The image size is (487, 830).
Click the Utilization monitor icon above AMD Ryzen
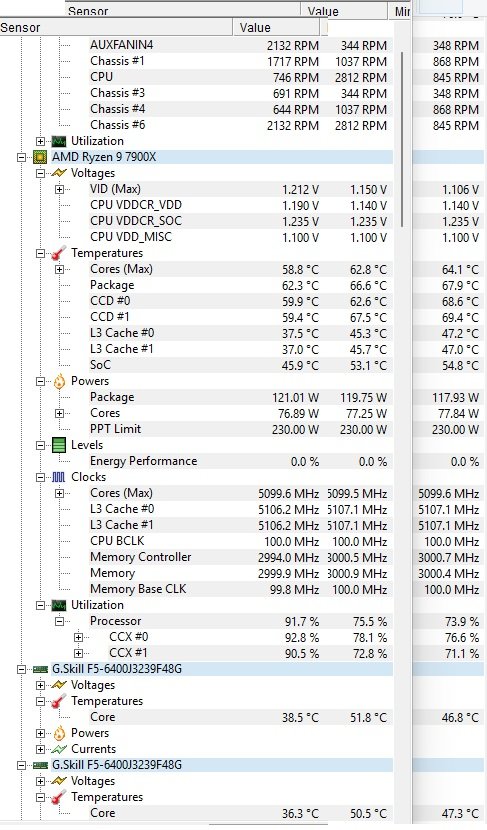click(x=59, y=141)
